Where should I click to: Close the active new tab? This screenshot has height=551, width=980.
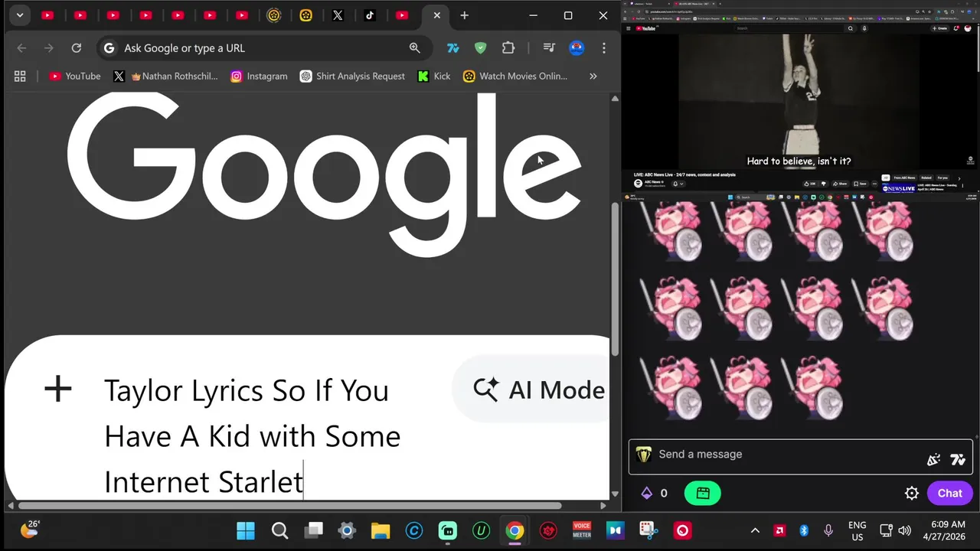pos(436,15)
